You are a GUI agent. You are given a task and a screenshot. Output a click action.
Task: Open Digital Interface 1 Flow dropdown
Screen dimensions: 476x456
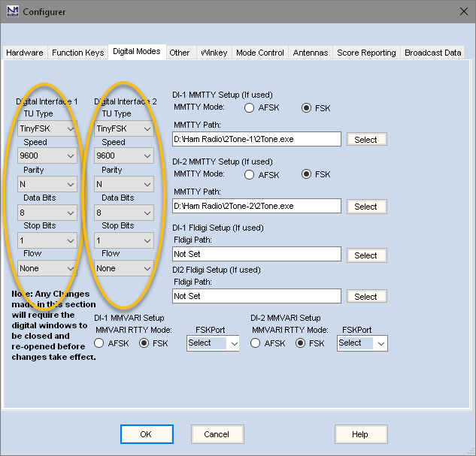(x=47, y=268)
